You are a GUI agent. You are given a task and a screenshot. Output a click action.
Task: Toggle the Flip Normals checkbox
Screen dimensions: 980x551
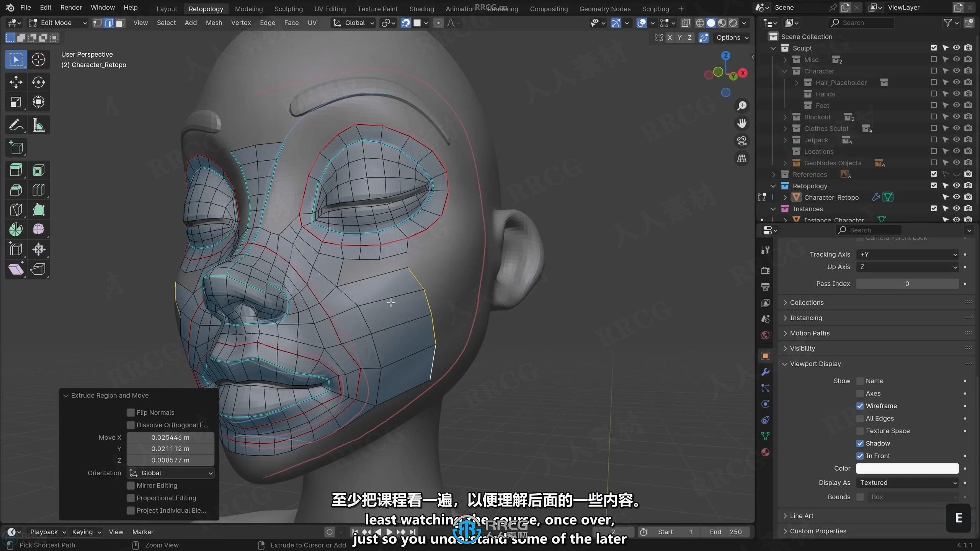click(131, 412)
